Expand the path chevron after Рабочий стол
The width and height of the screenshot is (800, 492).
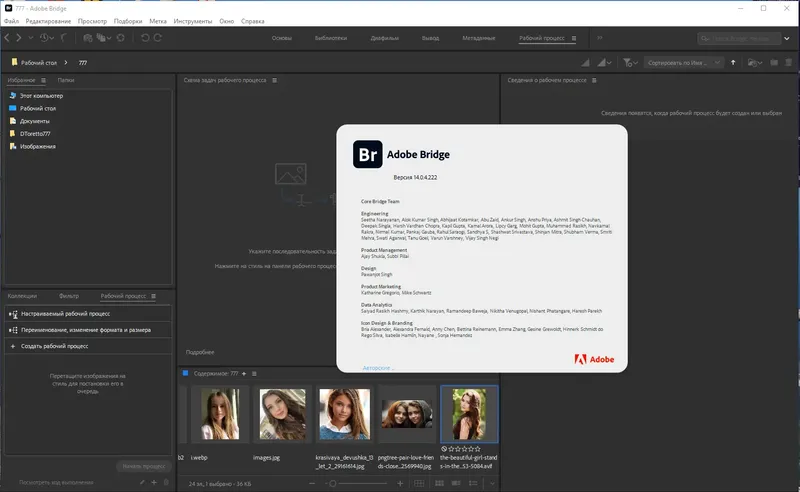[66, 62]
